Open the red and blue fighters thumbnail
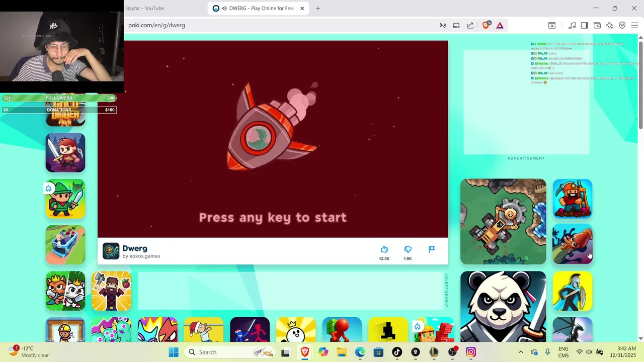This screenshot has height=362, width=644. (x=157, y=330)
